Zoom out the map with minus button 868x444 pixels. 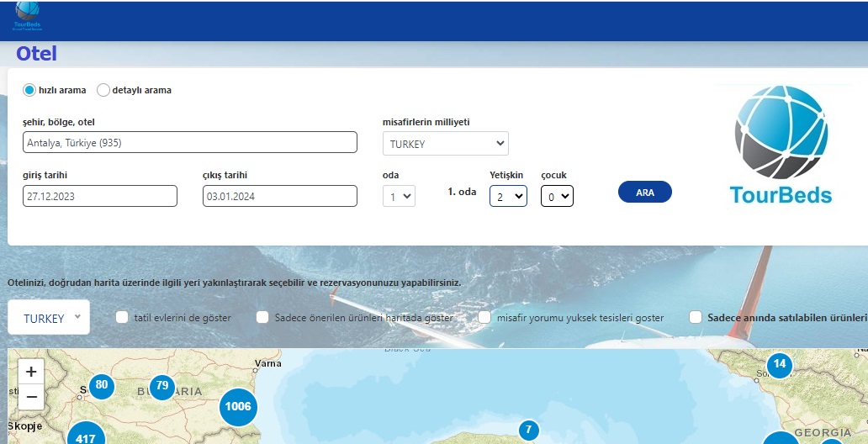click(31, 397)
